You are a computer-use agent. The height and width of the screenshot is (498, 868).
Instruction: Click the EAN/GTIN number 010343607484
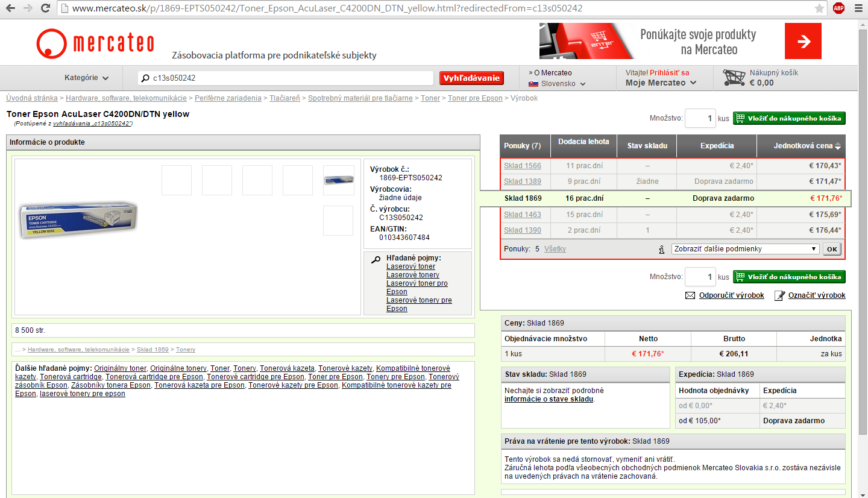coord(404,238)
